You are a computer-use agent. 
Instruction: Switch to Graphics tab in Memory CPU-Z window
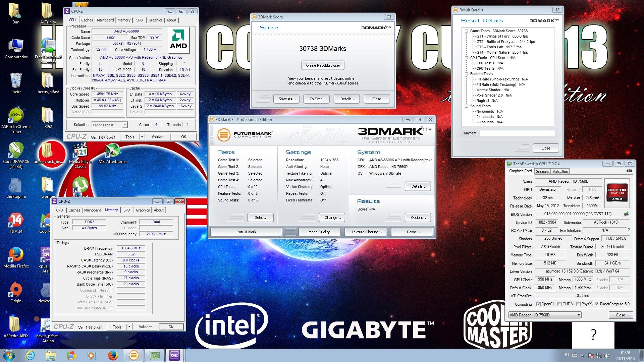tap(143, 210)
